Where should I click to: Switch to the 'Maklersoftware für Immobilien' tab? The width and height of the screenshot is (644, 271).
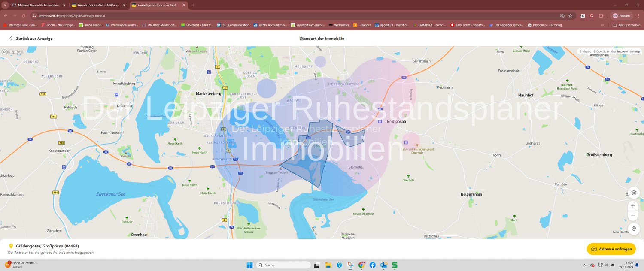coord(36,6)
